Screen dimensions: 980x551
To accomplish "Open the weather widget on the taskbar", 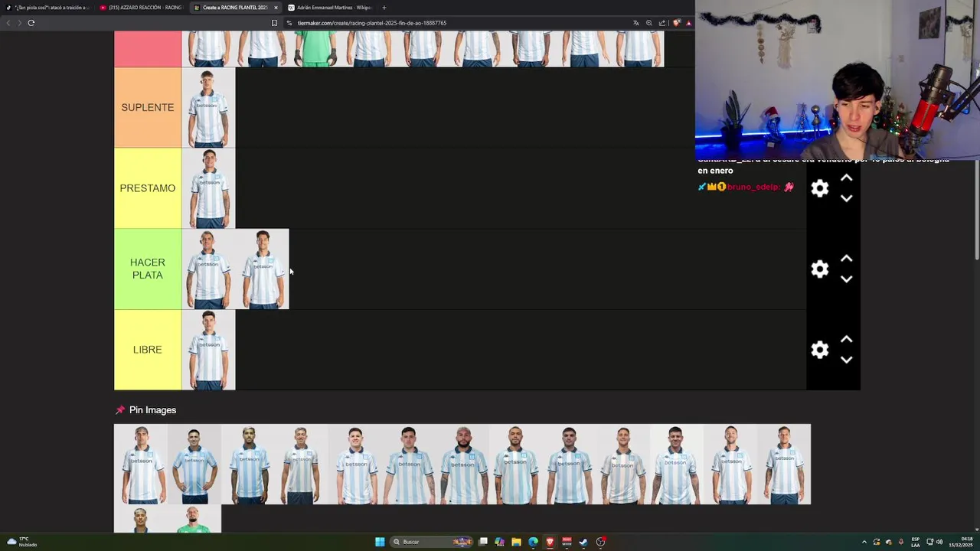I will coord(21,542).
